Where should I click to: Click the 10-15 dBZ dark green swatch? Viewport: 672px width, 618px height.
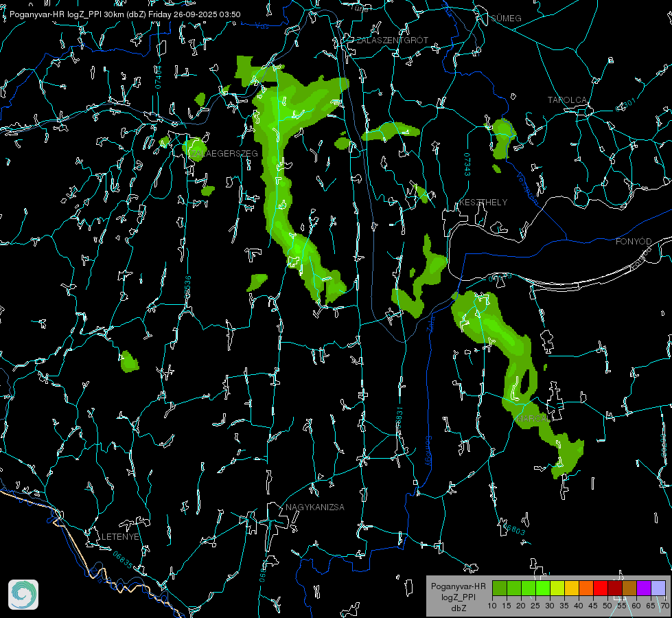pos(500,588)
